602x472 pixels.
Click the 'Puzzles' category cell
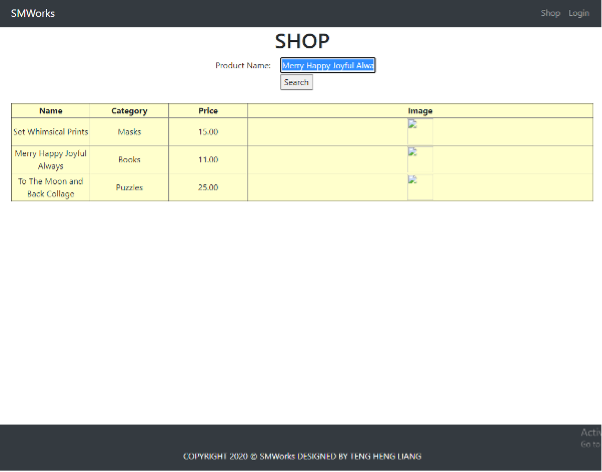(x=129, y=187)
